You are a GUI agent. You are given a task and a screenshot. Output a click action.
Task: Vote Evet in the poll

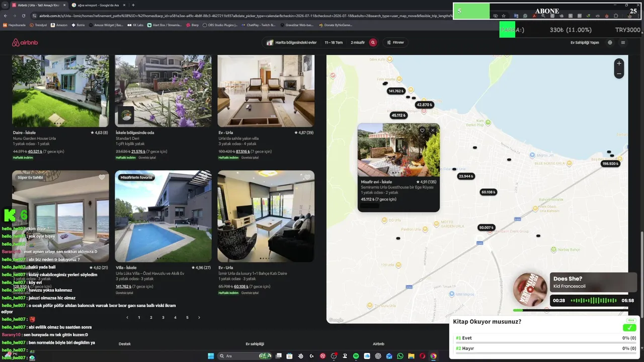[x=546, y=338]
